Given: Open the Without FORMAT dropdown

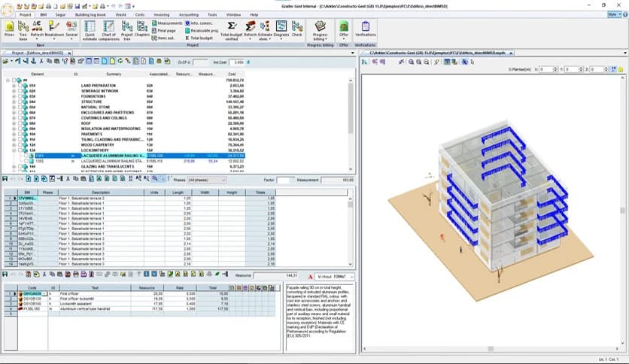Looking at the screenshot, I should click(x=335, y=277).
